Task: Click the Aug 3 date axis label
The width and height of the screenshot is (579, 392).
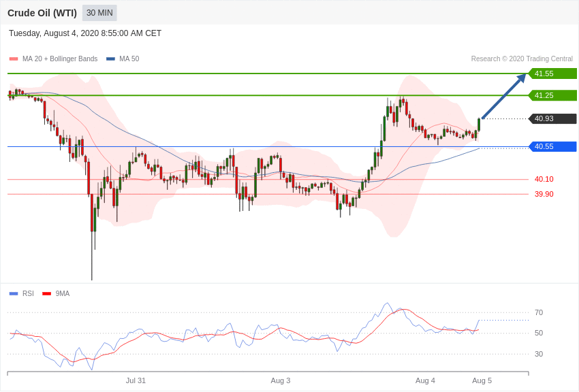Action: [281, 380]
